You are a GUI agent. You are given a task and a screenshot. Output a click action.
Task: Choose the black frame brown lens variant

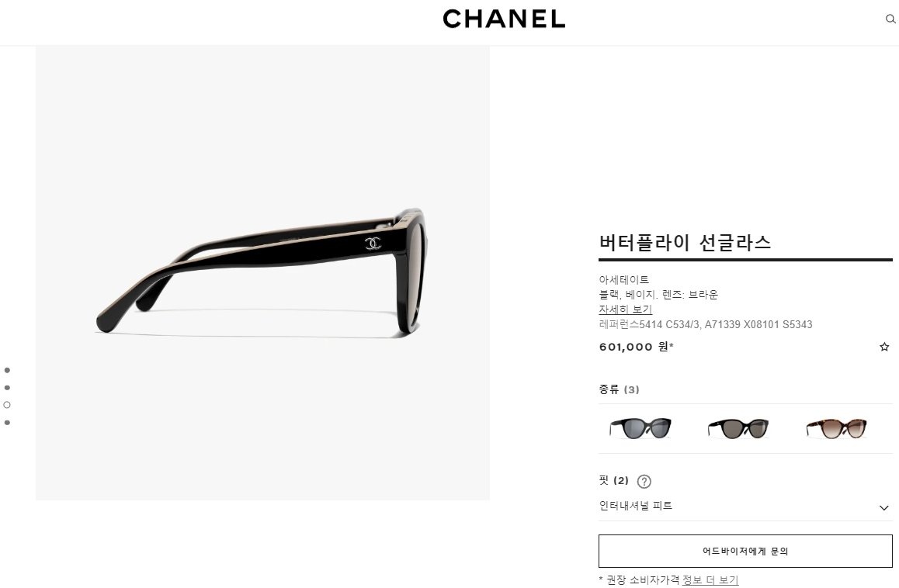point(738,428)
